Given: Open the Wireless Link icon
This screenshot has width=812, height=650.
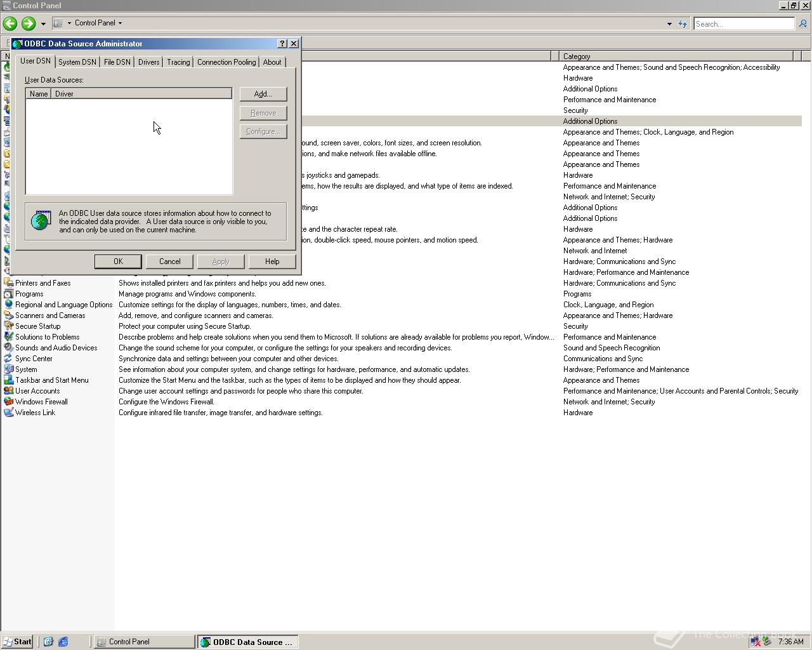Looking at the screenshot, I should tap(8, 413).
